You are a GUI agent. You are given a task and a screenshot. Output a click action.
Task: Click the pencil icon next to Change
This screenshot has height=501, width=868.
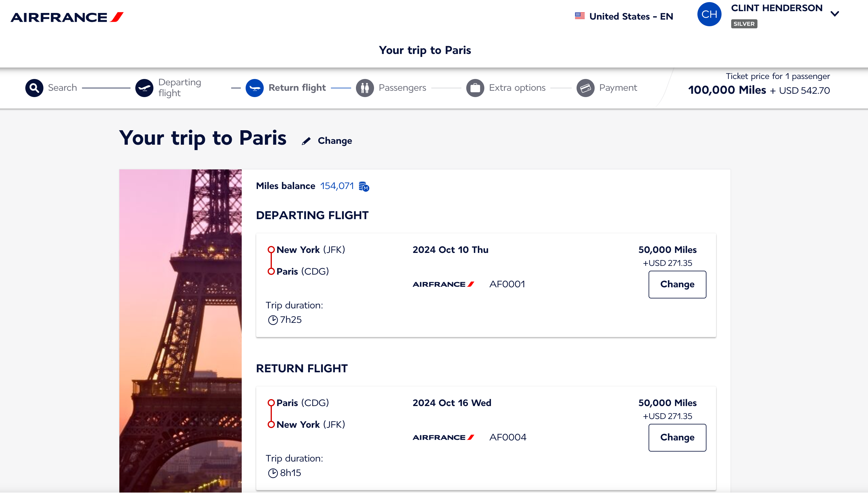coord(306,140)
